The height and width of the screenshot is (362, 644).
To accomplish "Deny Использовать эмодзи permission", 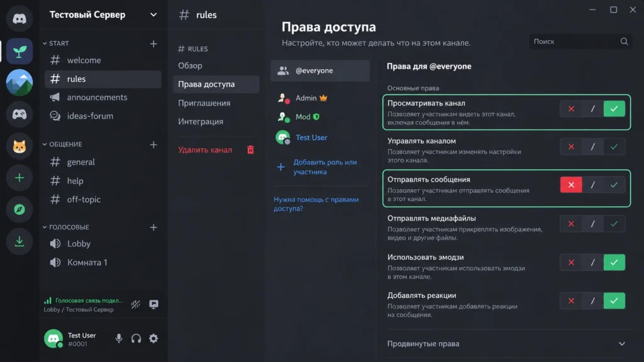I will pyautogui.click(x=571, y=262).
